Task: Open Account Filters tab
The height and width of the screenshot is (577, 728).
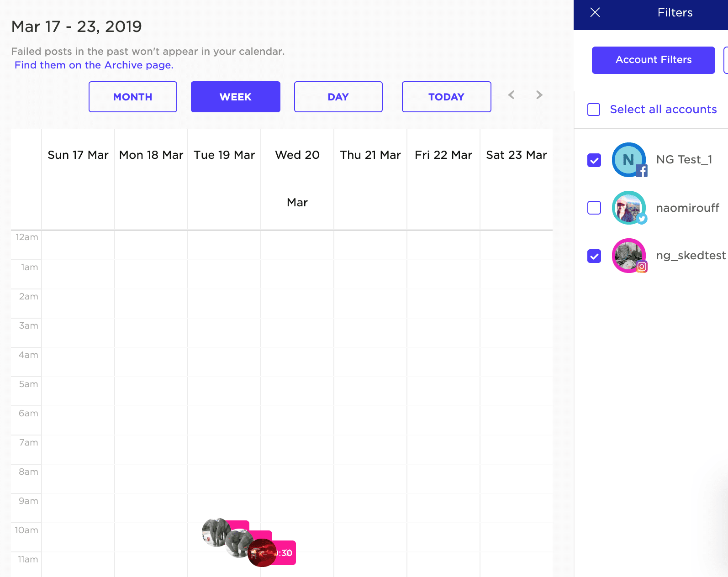Action: point(654,60)
